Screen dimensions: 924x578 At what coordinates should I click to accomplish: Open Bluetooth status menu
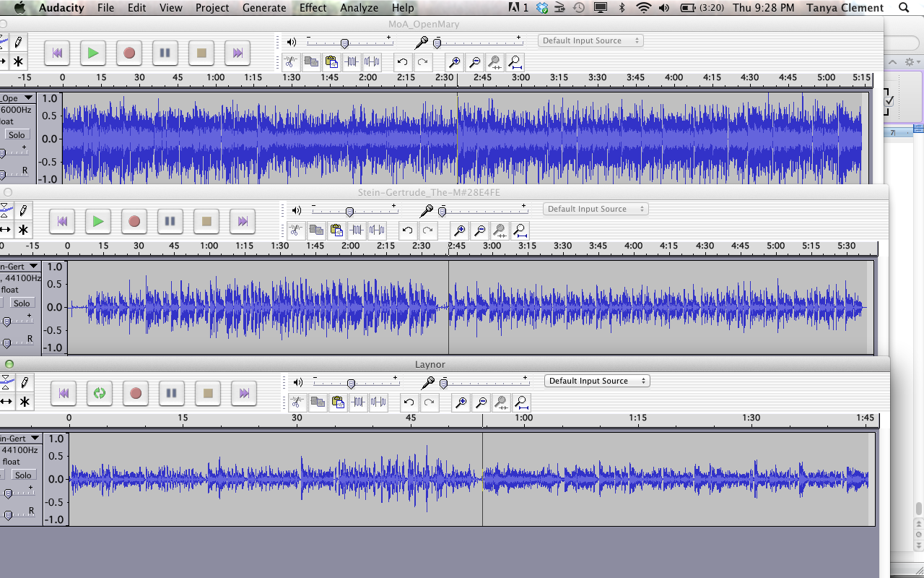tap(622, 8)
